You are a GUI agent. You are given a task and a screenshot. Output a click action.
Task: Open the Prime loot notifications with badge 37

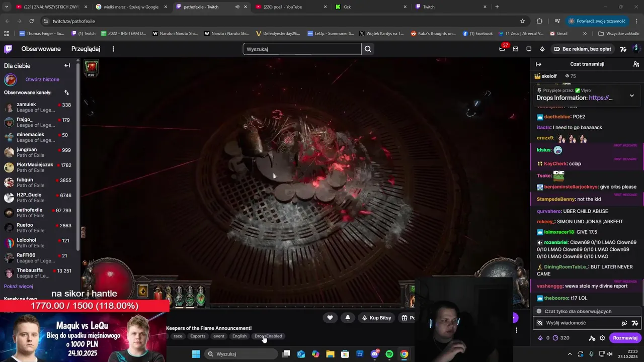[x=502, y=49]
